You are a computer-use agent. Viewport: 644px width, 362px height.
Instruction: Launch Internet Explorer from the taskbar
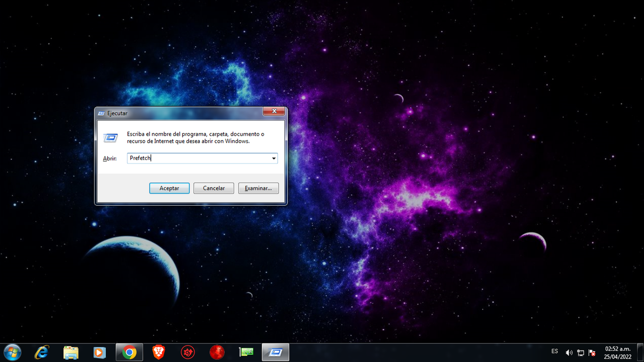click(42, 352)
